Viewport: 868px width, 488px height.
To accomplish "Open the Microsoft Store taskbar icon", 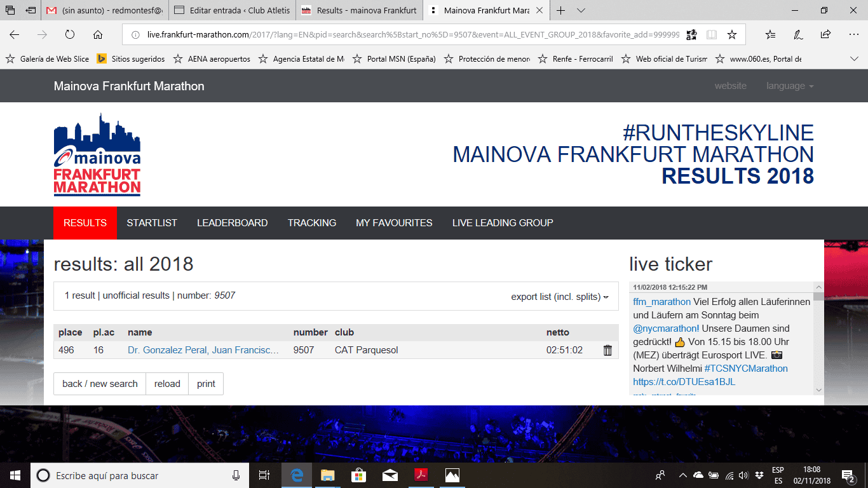I will click(x=358, y=475).
